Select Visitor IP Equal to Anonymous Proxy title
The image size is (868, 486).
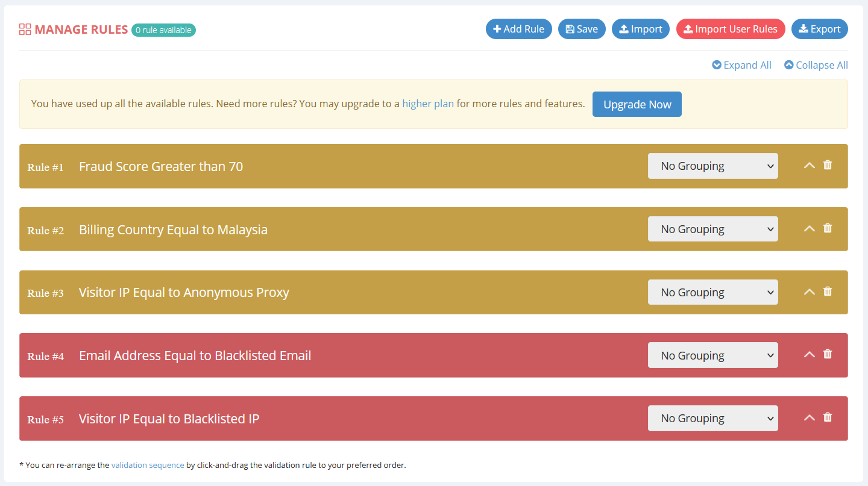point(184,292)
